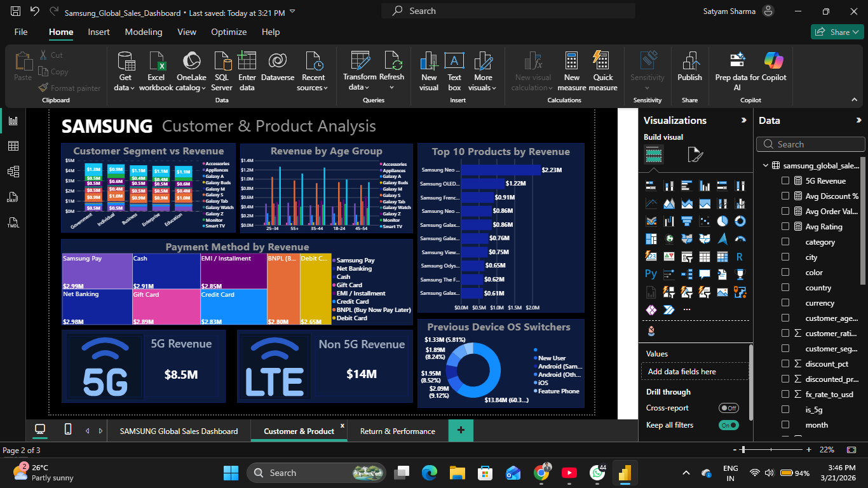Create a Quick measure

603,71
